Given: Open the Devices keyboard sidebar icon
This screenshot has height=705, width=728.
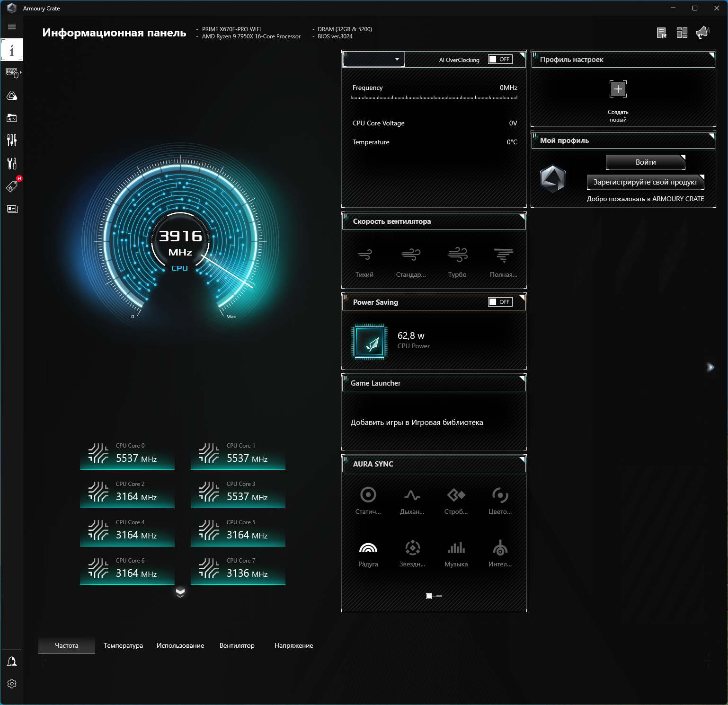Looking at the screenshot, I should coord(12,73).
